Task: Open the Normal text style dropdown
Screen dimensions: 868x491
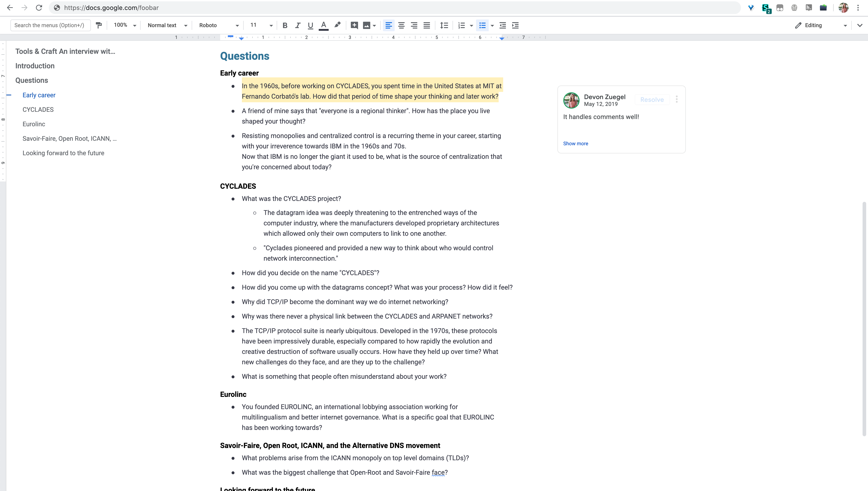Action: click(x=167, y=25)
